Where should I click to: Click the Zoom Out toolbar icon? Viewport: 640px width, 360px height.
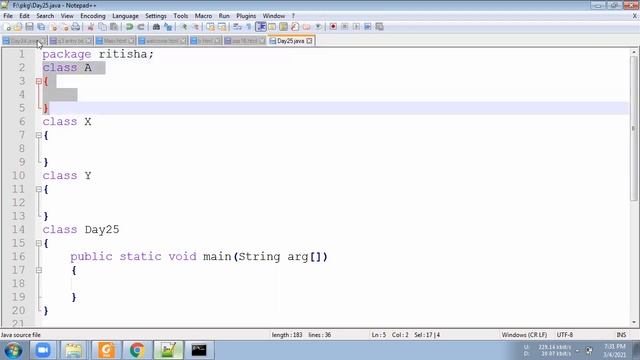click(197, 27)
